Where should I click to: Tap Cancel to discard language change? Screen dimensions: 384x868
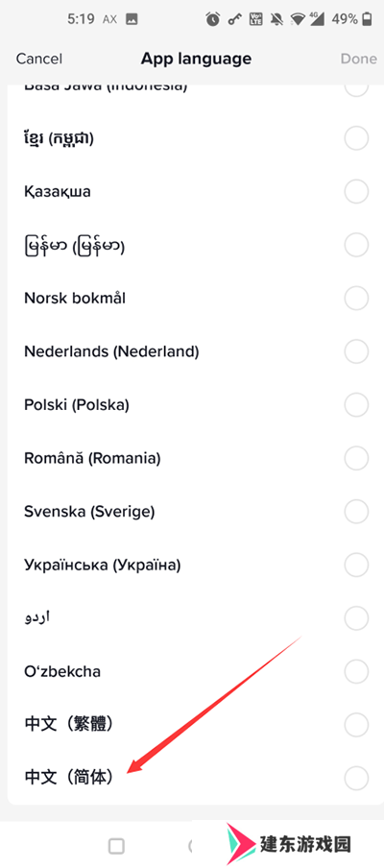39,59
